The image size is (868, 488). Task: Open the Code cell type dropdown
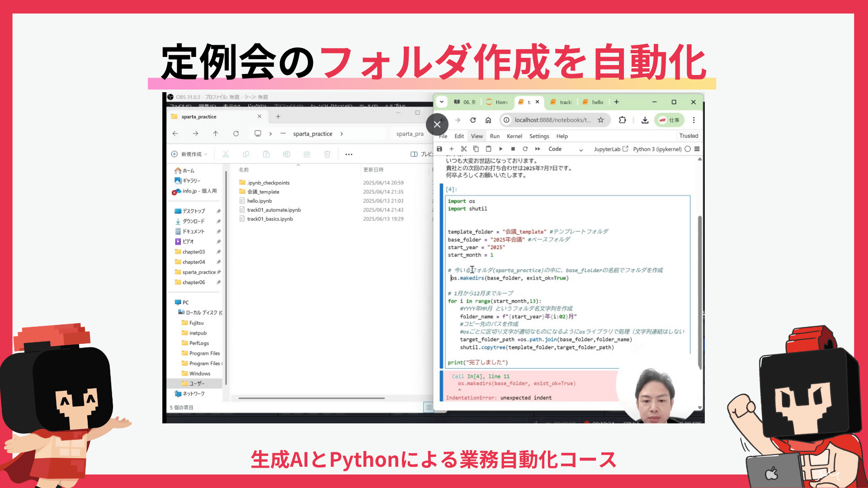[x=565, y=149]
